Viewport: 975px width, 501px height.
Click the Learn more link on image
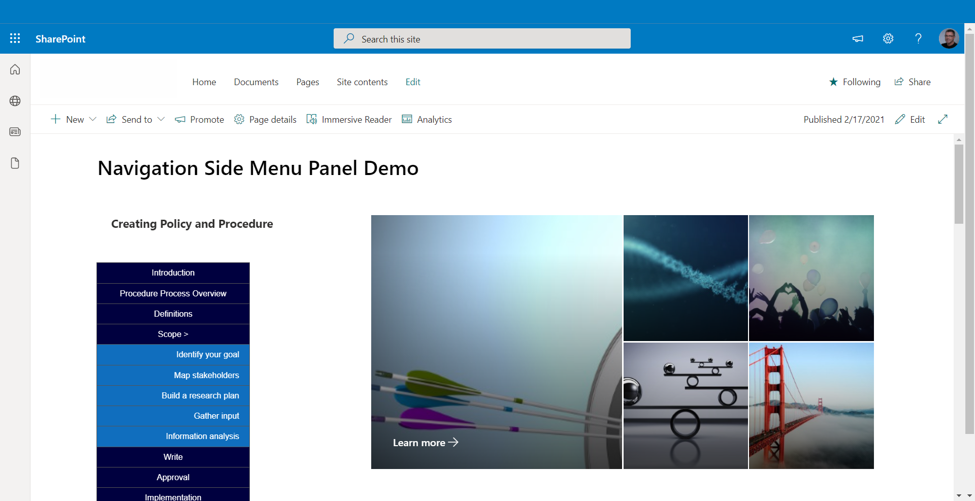pos(425,442)
